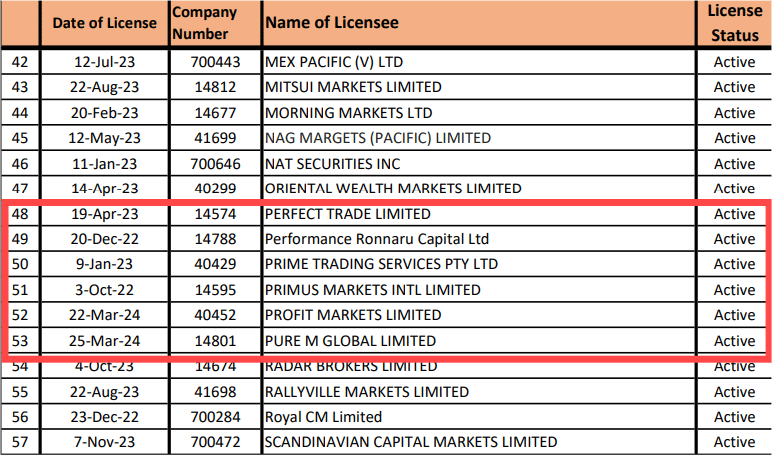Click the 'License Status' column header
772x455 pixels.
pyautogui.click(x=734, y=22)
